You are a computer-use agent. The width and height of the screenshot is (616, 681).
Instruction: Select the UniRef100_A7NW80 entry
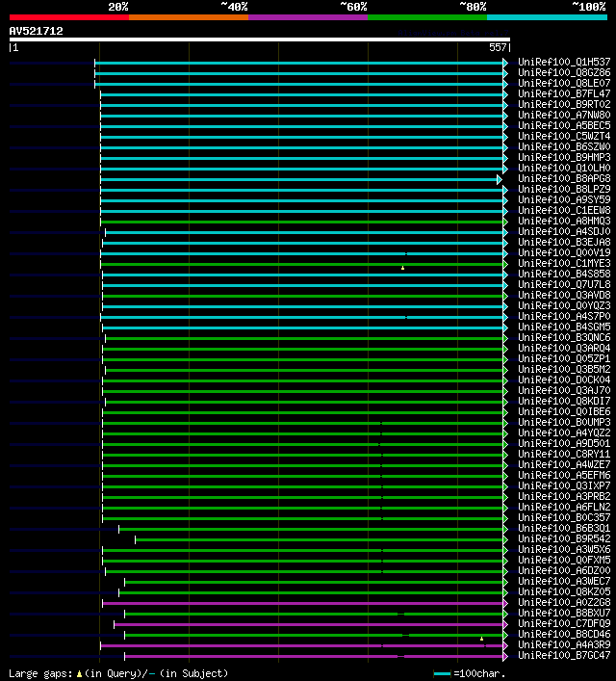pos(564,115)
